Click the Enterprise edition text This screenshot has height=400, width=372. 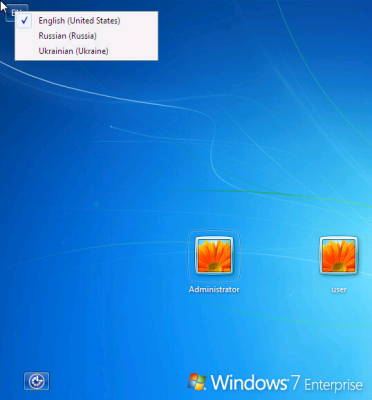point(333,384)
